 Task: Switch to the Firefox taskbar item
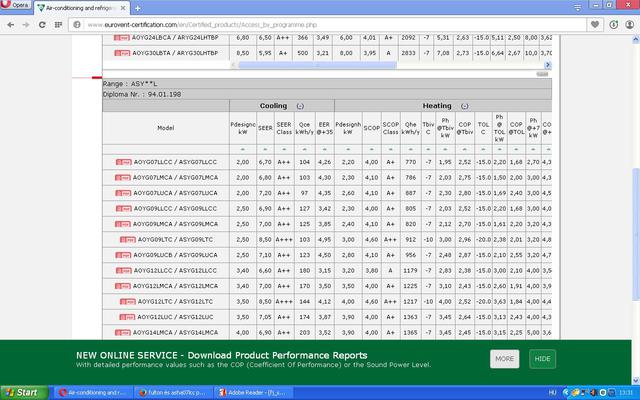pos(173,393)
